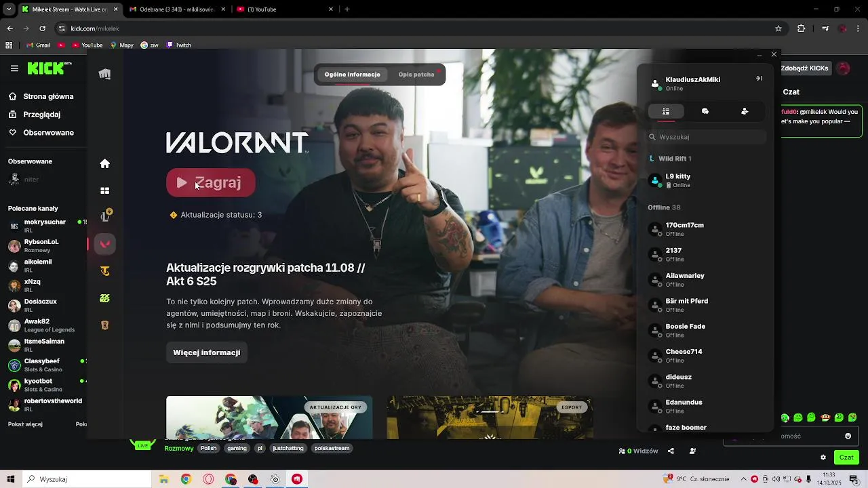The image size is (868, 488).
Task: Open Obserwowane in Kick sidebar
Action: (x=41, y=133)
